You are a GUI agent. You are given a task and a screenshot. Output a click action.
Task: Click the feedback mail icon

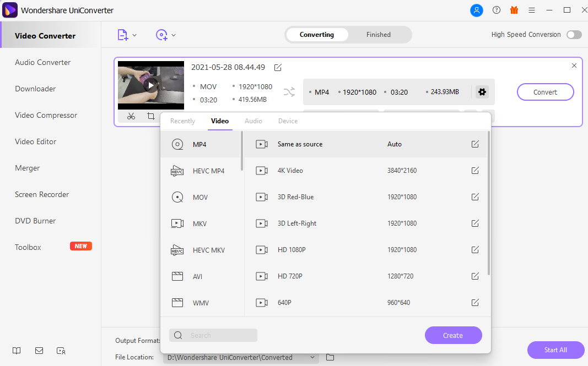click(x=39, y=351)
